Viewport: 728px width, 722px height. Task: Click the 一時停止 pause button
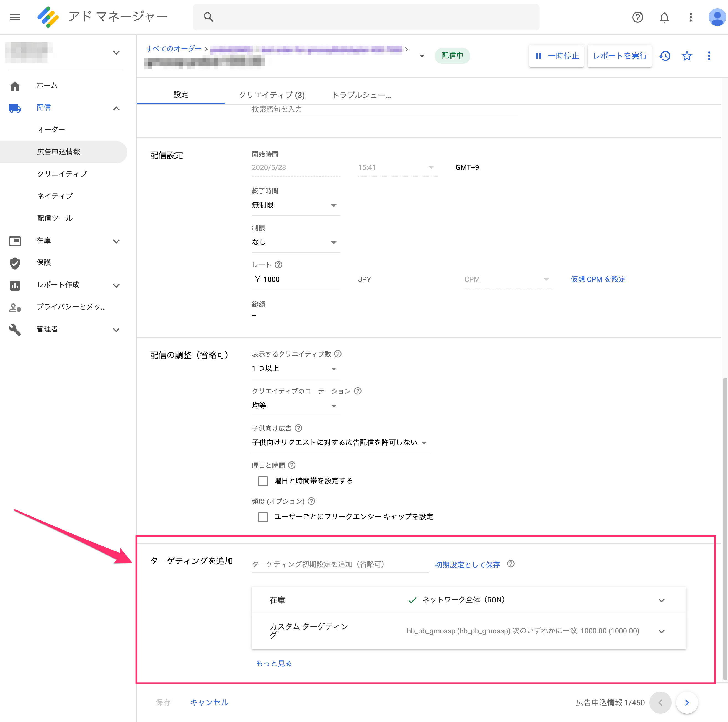(x=556, y=56)
